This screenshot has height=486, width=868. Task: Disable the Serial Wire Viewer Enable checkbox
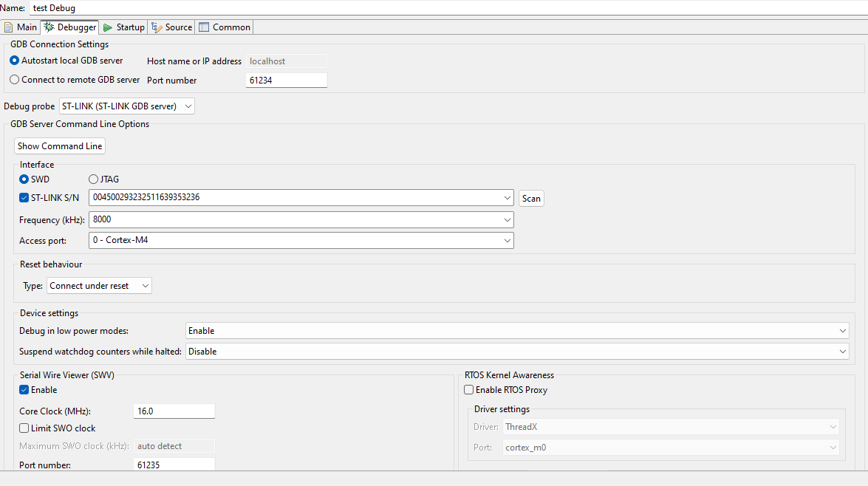point(24,390)
